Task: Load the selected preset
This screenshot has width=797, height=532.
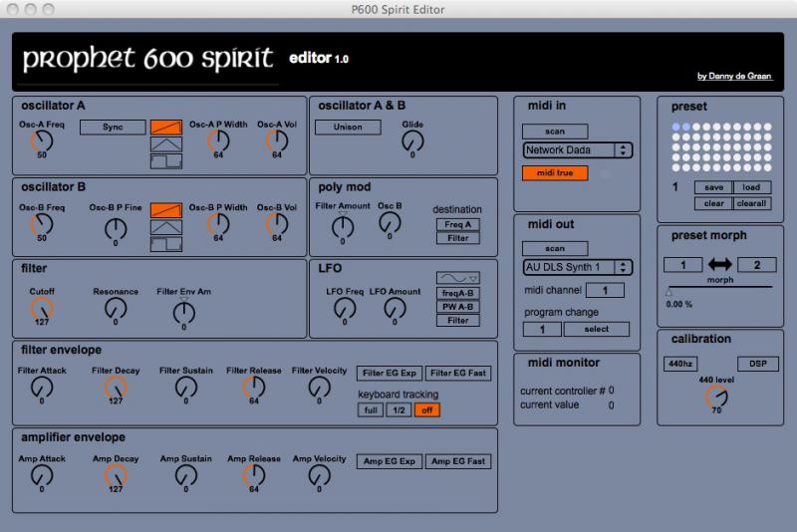Action: pyautogui.click(x=752, y=187)
